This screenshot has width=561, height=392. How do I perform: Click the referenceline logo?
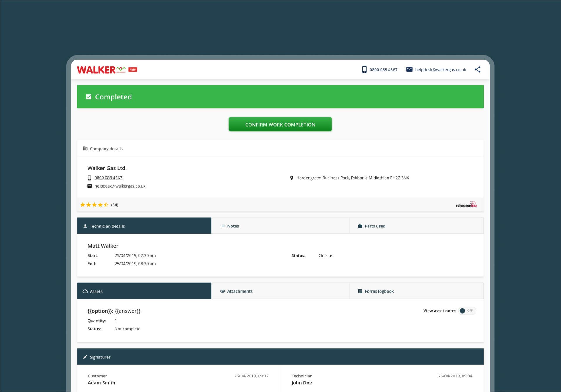click(466, 204)
